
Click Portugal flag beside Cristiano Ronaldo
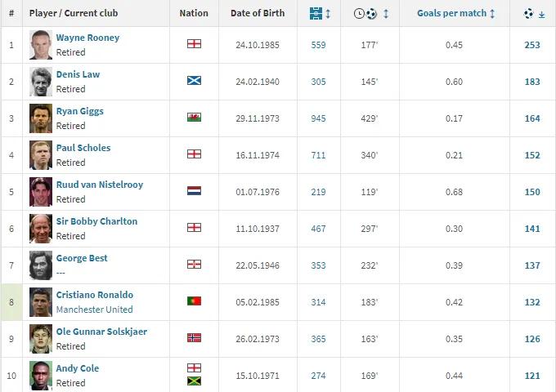(x=194, y=301)
